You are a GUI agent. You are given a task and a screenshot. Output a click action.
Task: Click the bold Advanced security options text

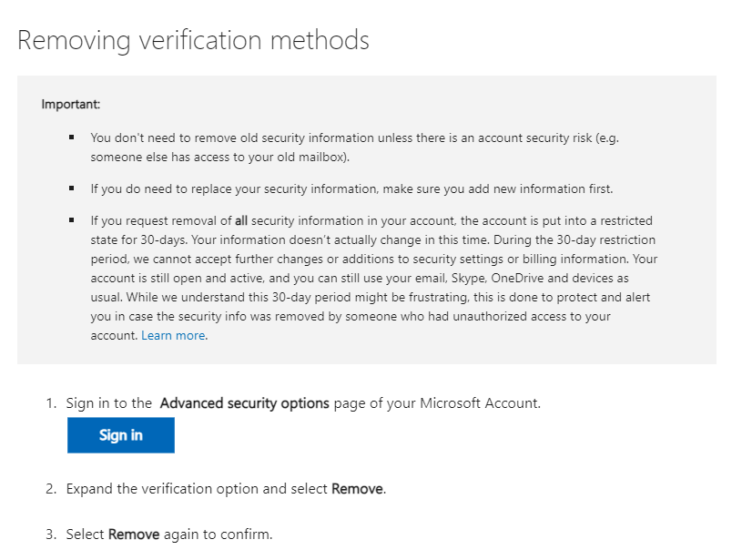click(244, 402)
